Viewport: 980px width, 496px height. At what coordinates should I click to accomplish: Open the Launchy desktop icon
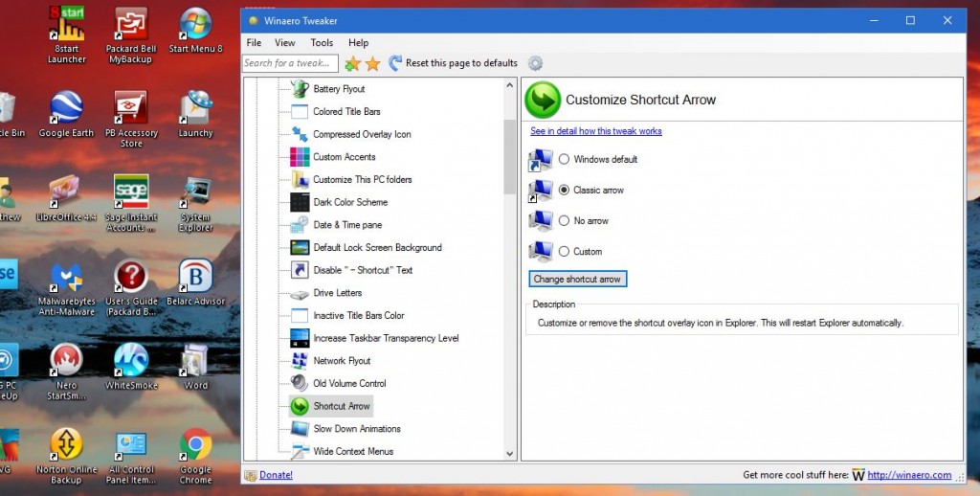click(195, 114)
